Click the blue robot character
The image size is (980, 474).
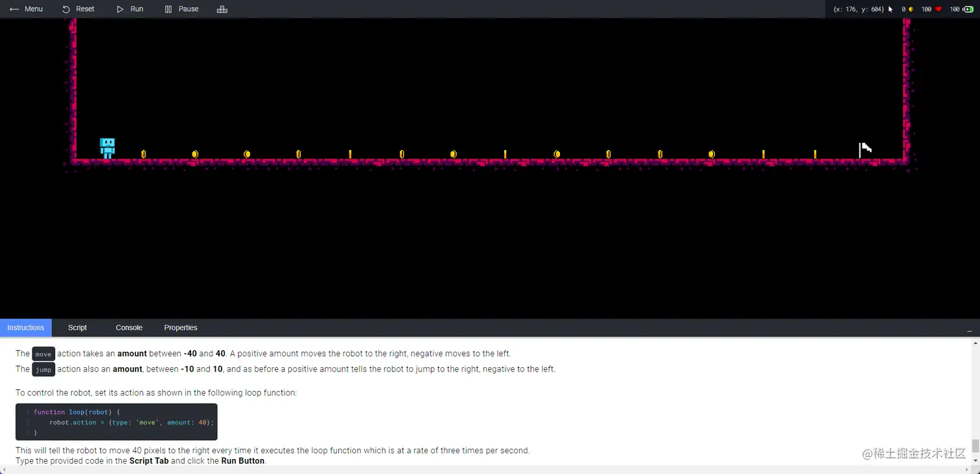(108, 148)
